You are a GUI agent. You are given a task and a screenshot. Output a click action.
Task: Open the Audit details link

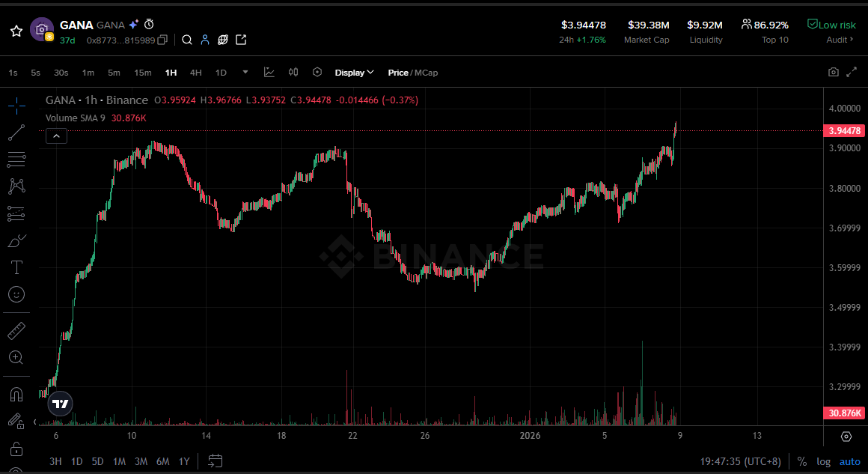point(840,40)
